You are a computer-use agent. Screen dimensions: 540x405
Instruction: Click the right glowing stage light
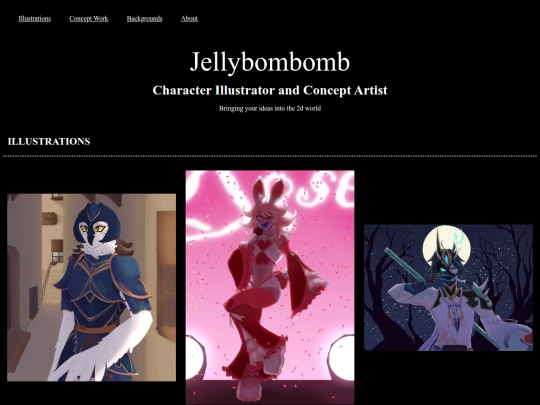tap(342, 357)
